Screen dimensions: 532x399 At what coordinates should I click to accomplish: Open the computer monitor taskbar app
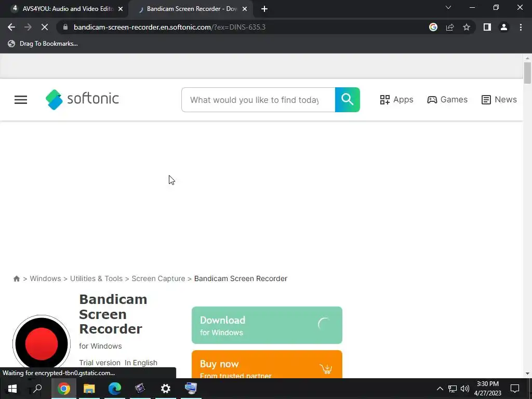point(191,389)
